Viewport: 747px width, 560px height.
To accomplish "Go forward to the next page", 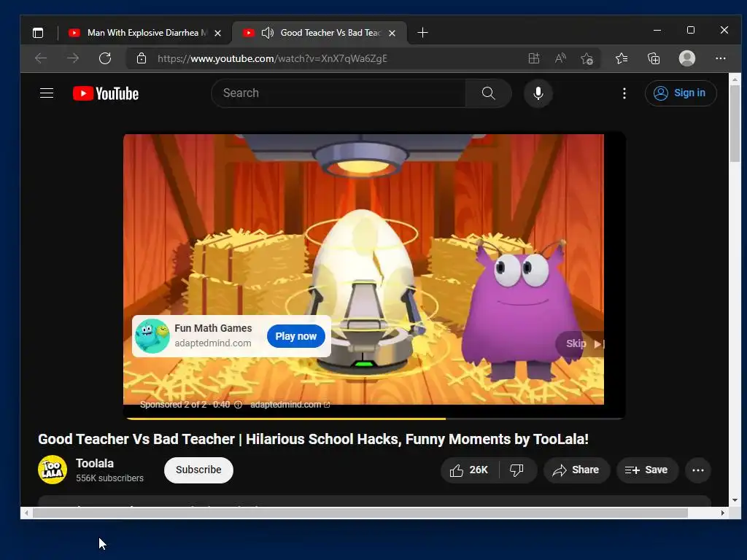I will pyautogui.click(x=73, y=58).
